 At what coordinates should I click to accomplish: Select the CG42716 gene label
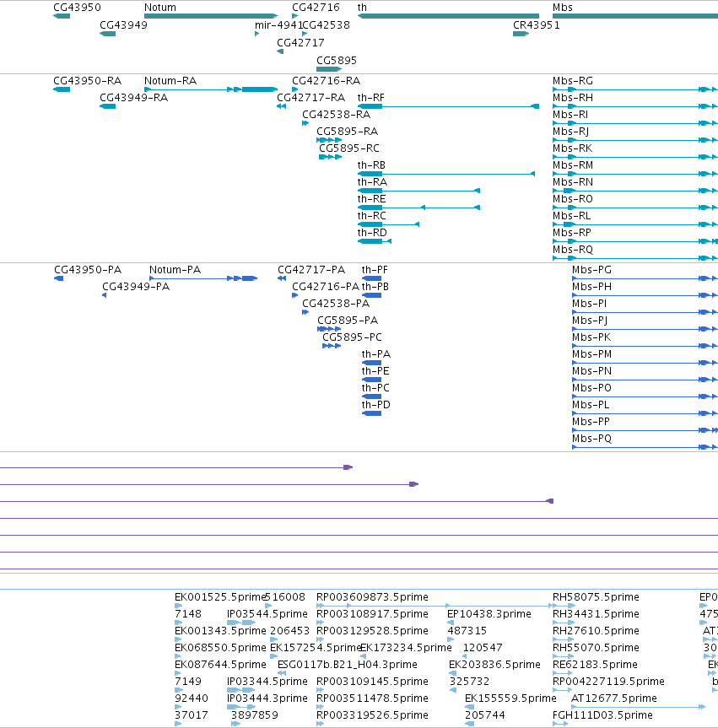tap(316, 8)
